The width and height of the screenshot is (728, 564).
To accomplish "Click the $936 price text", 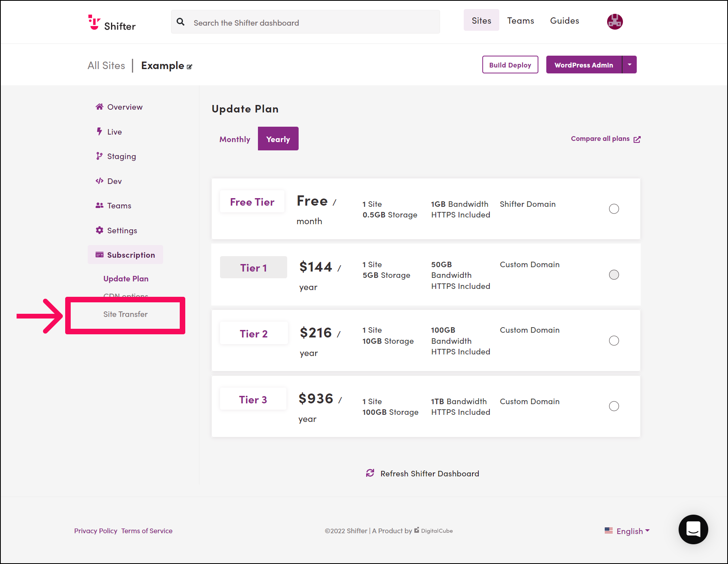I will (x=316, y=399).
